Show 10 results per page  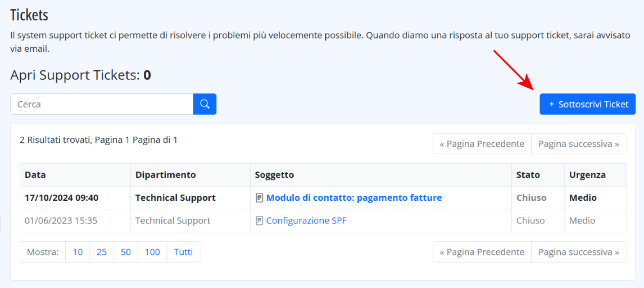(78, 252)
